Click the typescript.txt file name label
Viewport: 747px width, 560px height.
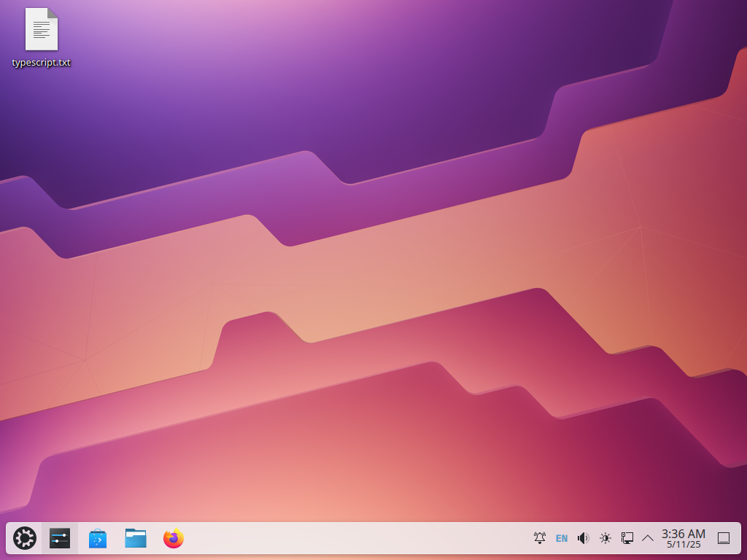[42, 63]
